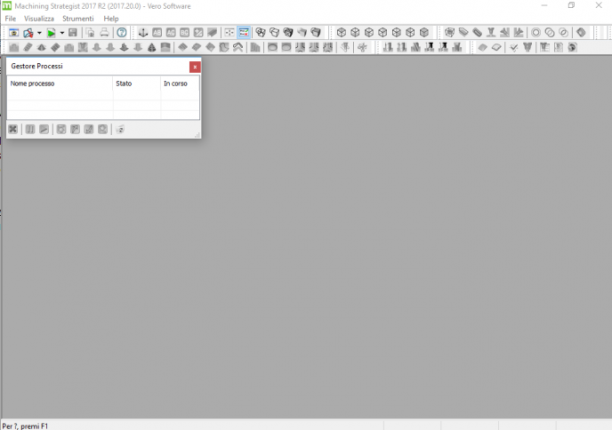Click the Gestore Processi title bar

[98, 66]
